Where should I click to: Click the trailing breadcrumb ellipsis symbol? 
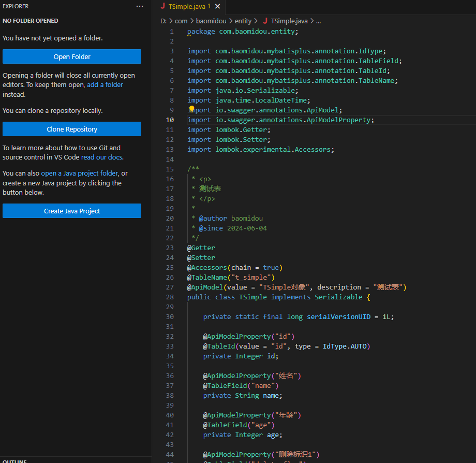[318, 21]
